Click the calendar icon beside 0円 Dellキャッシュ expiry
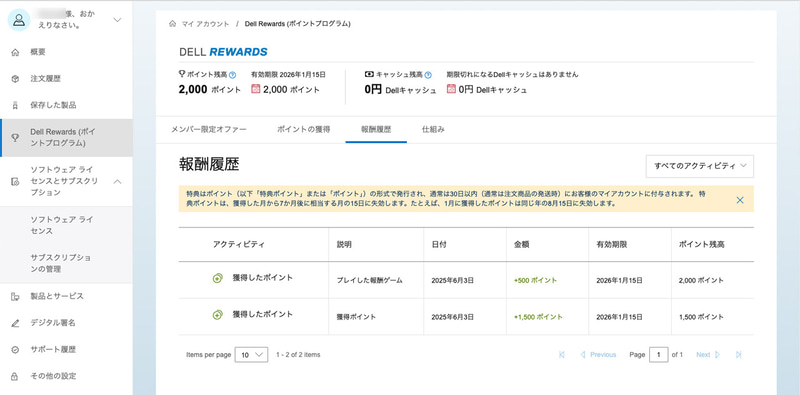 (x=451, y=89)
